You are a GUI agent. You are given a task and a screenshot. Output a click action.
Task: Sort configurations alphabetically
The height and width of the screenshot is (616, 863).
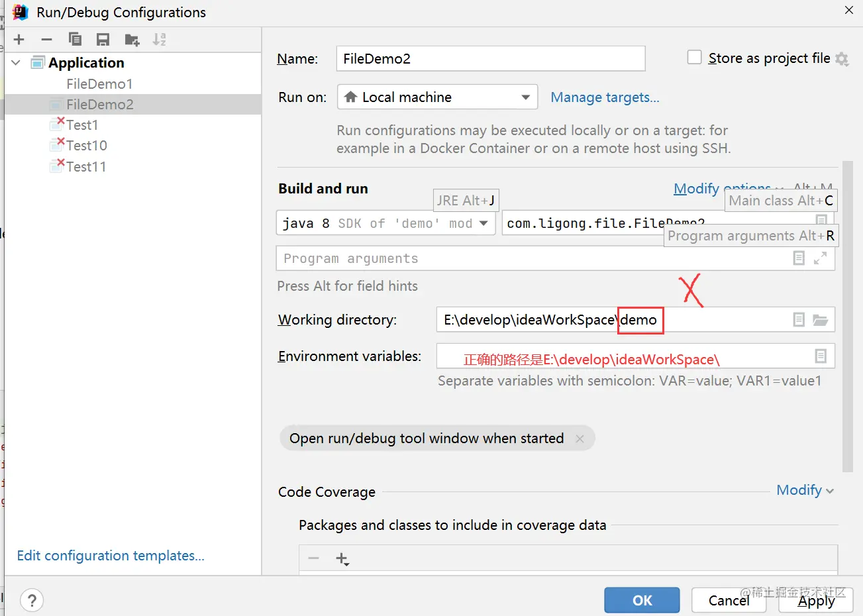point(160,40)
